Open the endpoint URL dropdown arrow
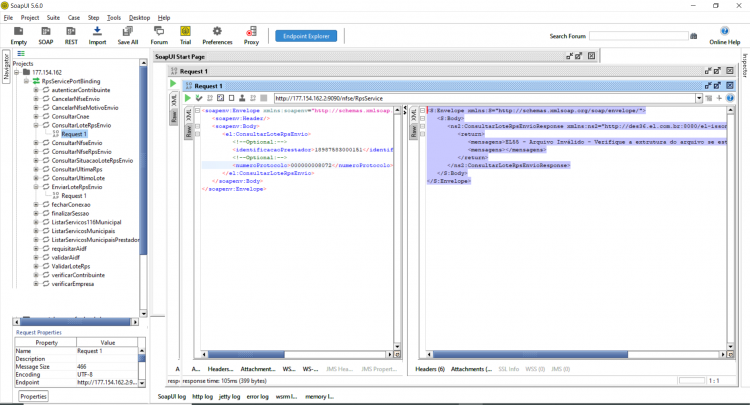Screen dimensions: 750x405 tap(699, 98)
